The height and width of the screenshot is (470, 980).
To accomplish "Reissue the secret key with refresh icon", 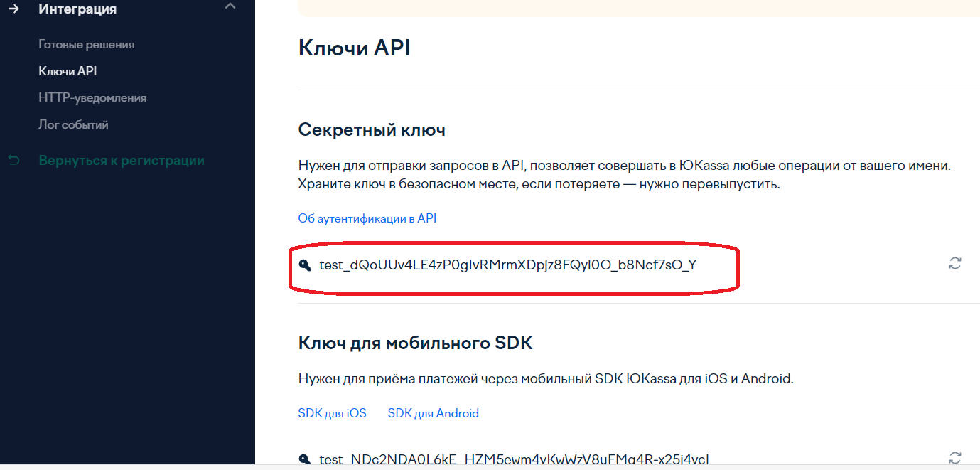I will (955, 263).
